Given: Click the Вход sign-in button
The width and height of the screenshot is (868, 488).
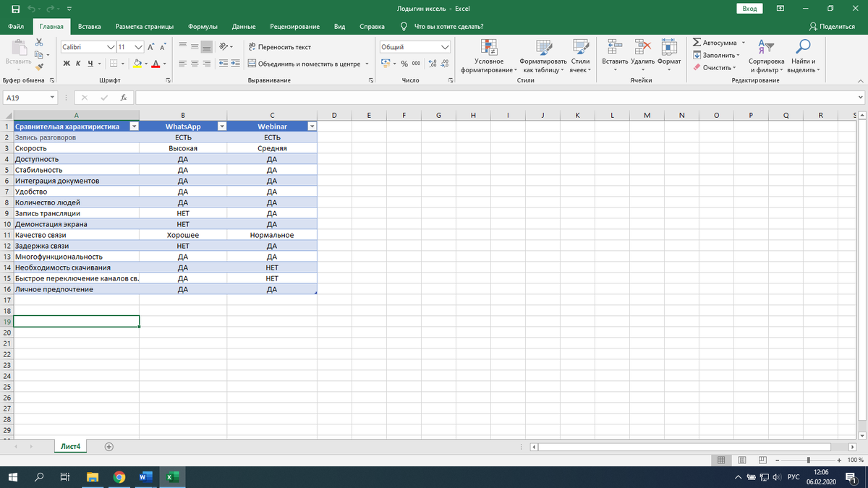Looking at the screenshot, I should [749, 8].
